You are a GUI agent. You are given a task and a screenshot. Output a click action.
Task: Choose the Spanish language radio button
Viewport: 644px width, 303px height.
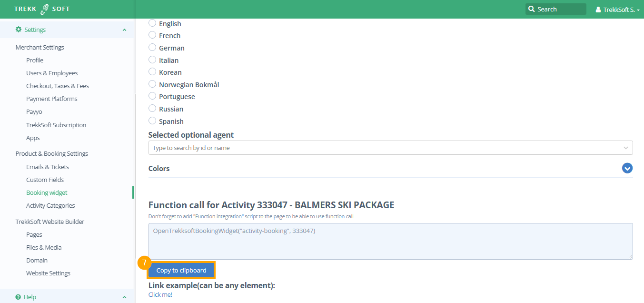[152, 121]
